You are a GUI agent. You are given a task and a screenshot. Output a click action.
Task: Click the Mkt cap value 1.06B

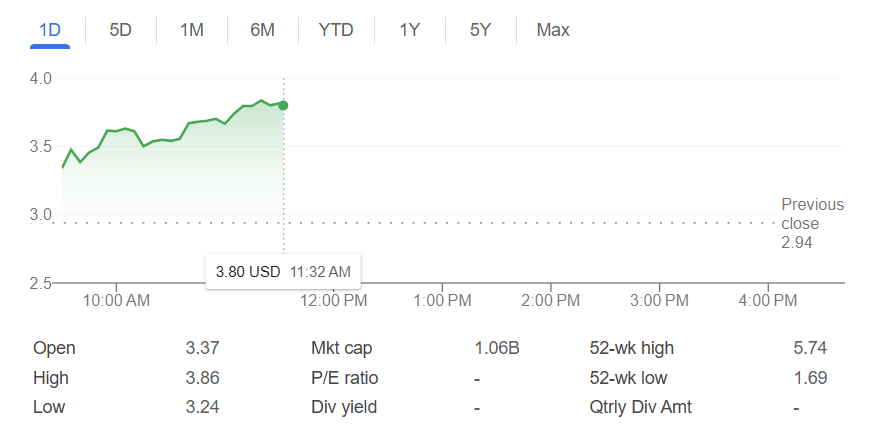497,348
